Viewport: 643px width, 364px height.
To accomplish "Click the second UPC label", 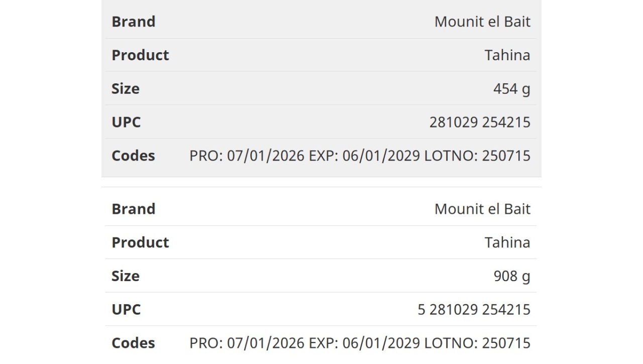I will (x=126, y=309).
